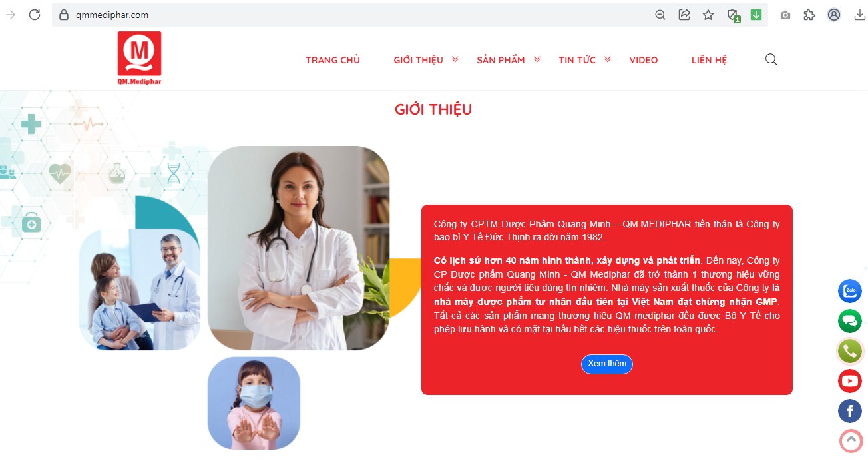Go to TRANG CHỦ menu item
This screenshot has width=868, height=465.
(333, 60)
